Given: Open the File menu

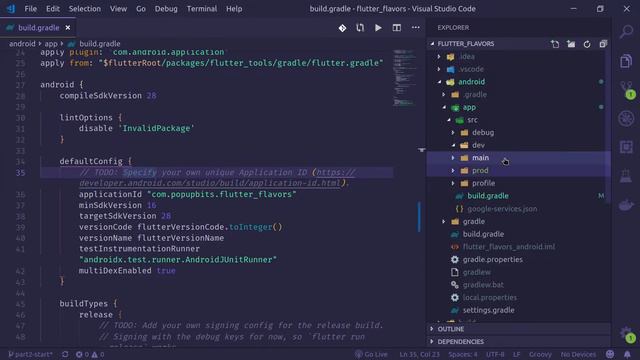Looking at the screenshot, I should coord(31,9).
